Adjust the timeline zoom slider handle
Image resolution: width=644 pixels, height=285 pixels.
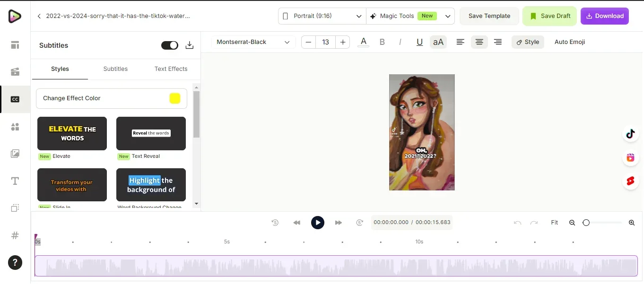point(586,223)
